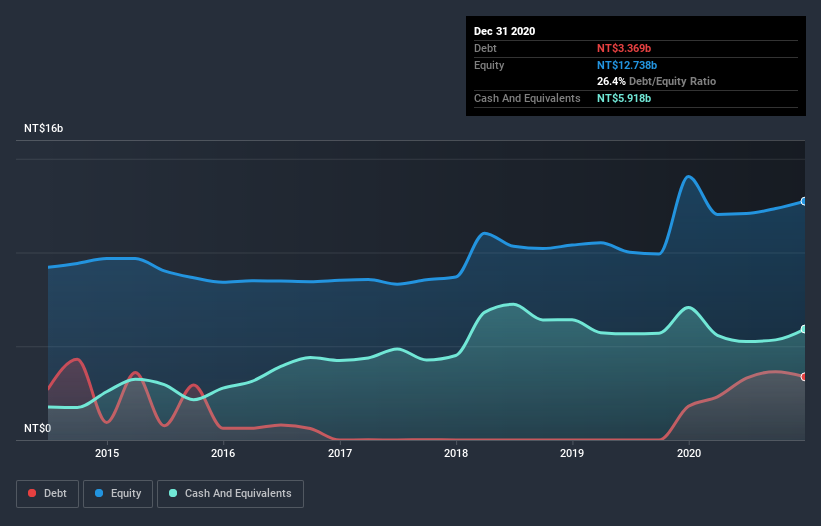
Task: Click the NT$3.369b debt value
Action: coord(624,48)
